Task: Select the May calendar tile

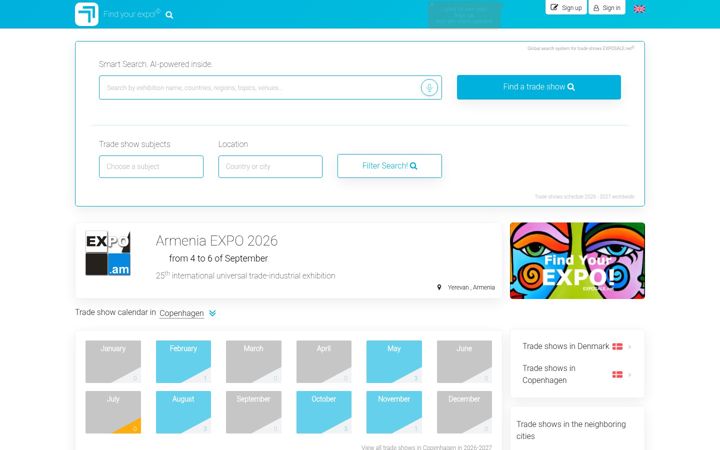Action: click(x=394, y=361)
